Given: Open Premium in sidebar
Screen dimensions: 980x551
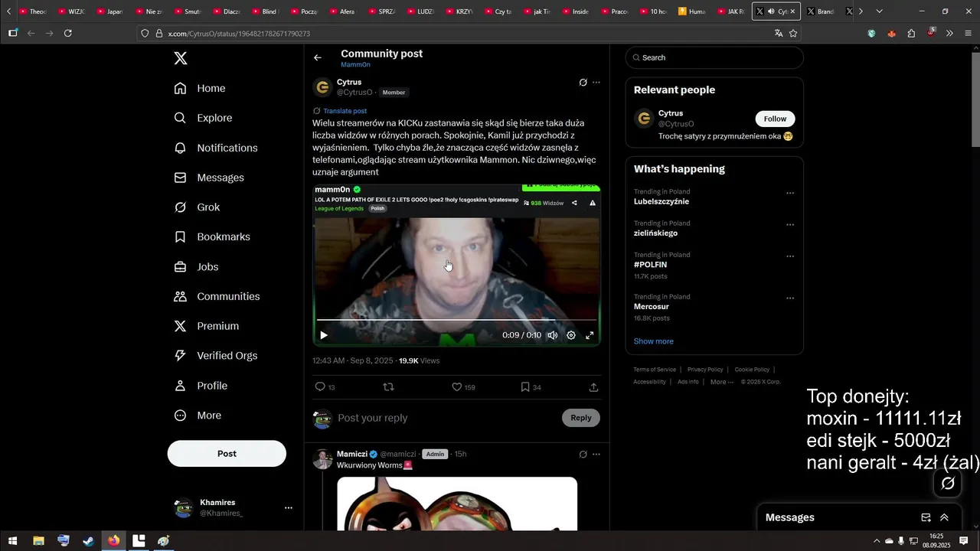Looking at the screenshot, I should [206, 326].
